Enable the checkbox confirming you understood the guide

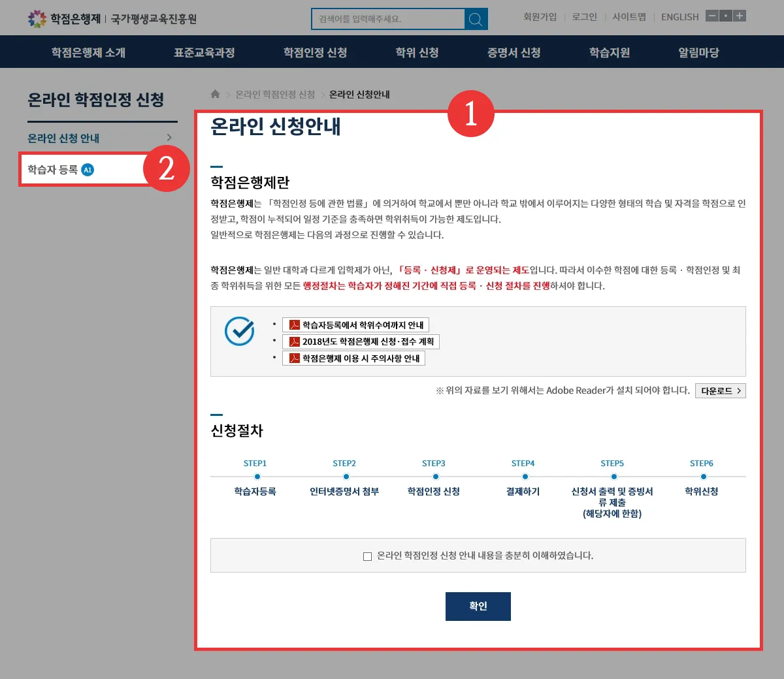click(368, 555)
